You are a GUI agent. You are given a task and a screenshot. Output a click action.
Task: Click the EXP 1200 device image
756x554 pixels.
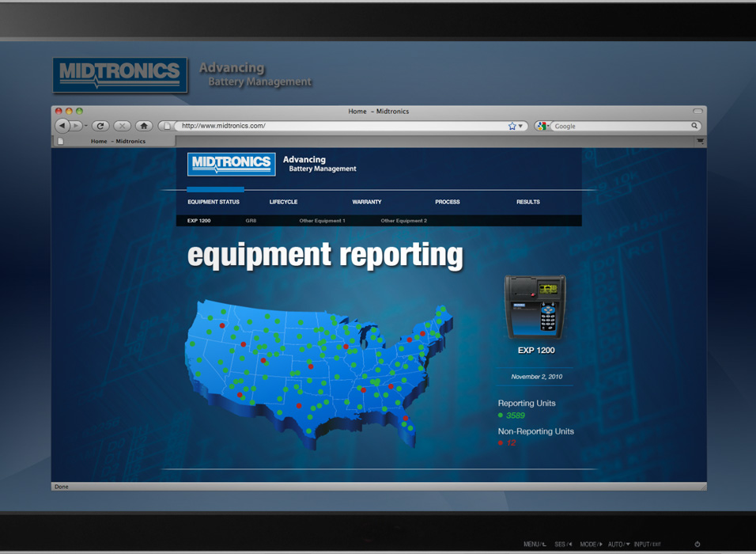click(535, 307)
